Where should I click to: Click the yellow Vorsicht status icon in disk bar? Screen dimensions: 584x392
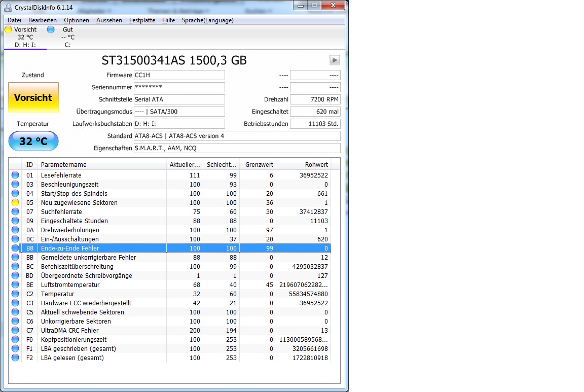(8, 29)
